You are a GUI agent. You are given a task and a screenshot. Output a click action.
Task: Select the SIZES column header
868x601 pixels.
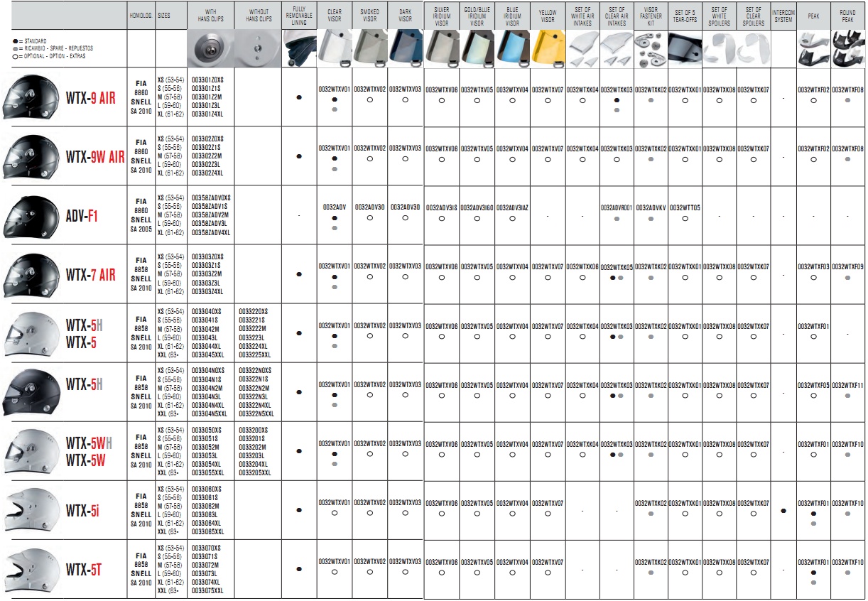pyautogui.click(x=164, y=15)
